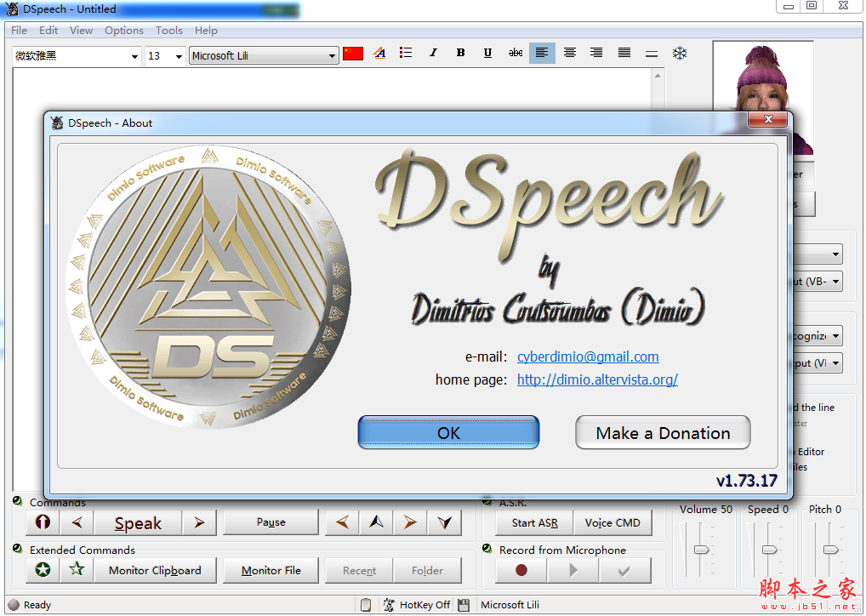
Task: Open the cyberdimio@gmail.com email link
Action: [588, 356]
